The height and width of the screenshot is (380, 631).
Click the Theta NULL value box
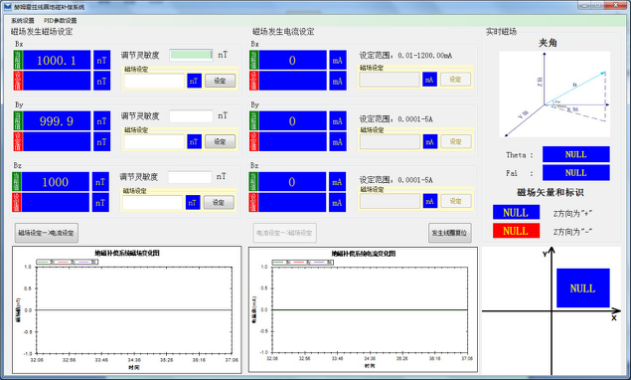click(x=576, y=155)
